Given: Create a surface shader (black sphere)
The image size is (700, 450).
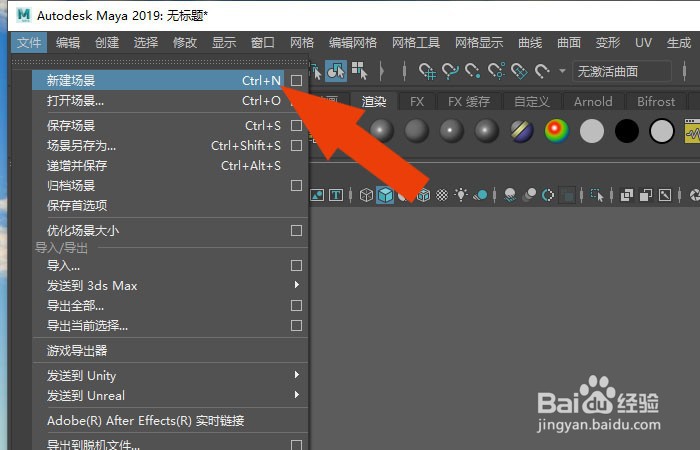Looking at the screenshot, I should pos(626,131).
